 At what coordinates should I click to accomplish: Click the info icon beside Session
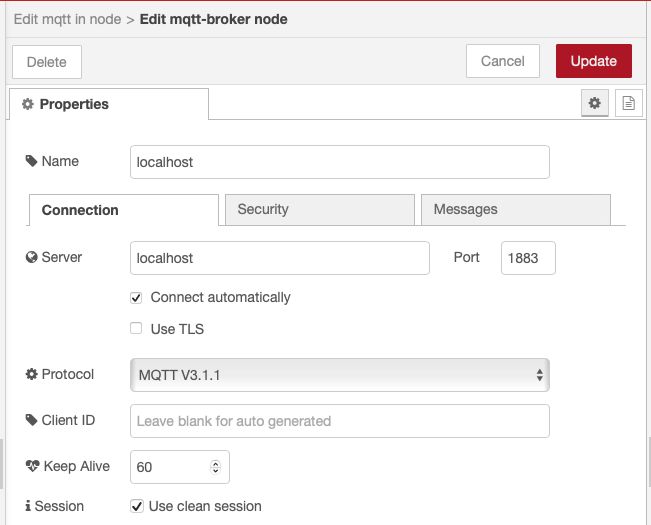(28, 506)
